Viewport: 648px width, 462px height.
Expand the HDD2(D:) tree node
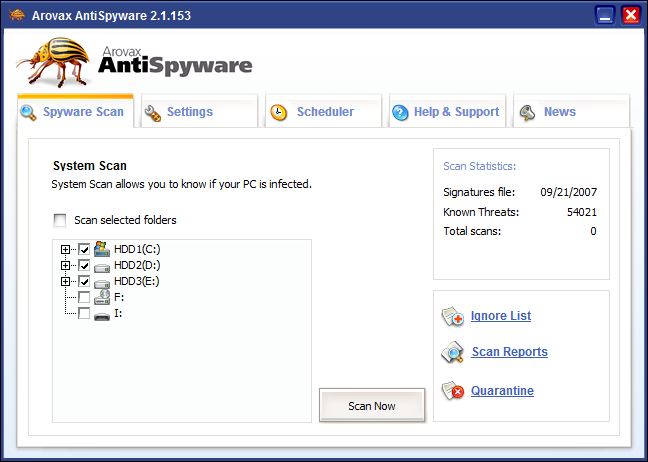point(65,265)
